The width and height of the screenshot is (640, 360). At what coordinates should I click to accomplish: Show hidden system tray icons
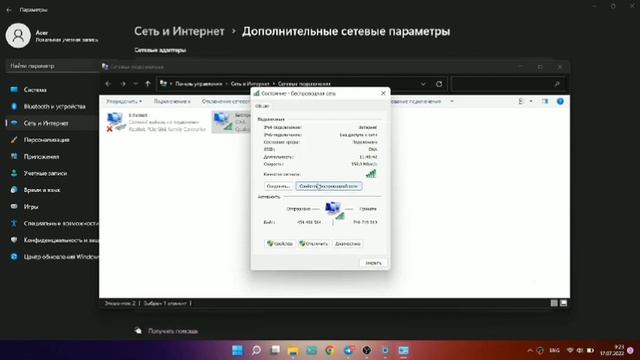tap(530, 350)
